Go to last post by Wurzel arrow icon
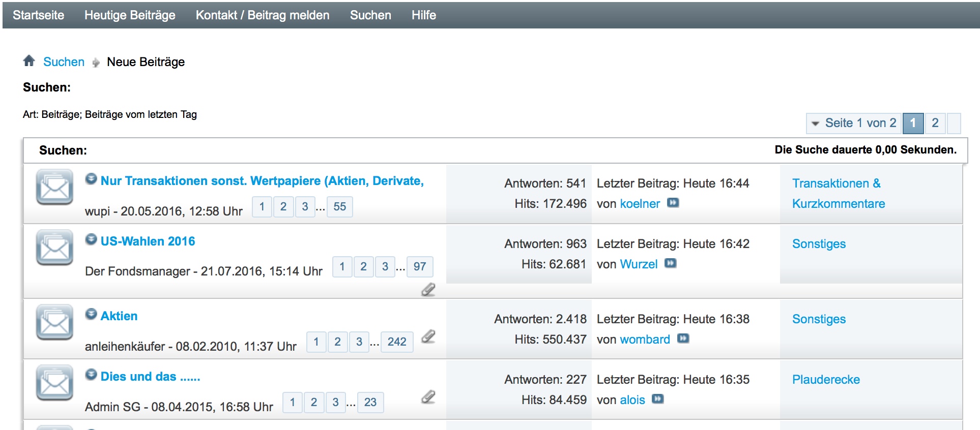Viewport: 980px width, 430px height. (671, 263)
